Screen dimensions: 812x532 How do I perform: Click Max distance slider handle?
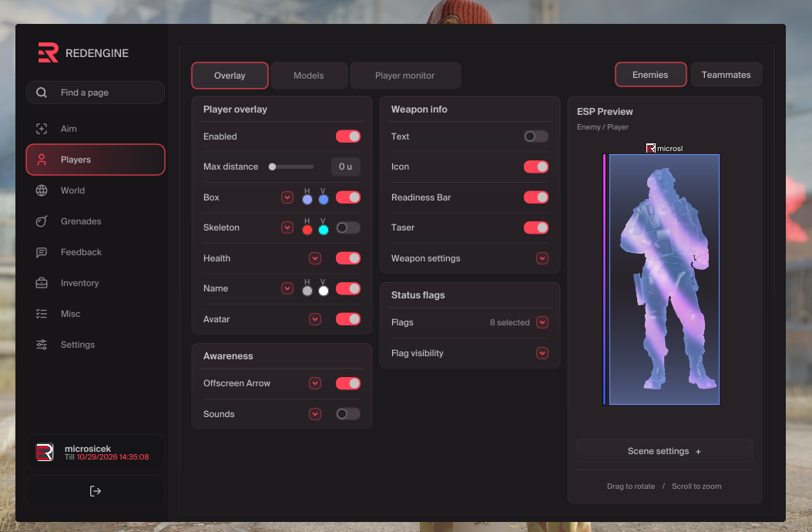click(x=273, y=167)
